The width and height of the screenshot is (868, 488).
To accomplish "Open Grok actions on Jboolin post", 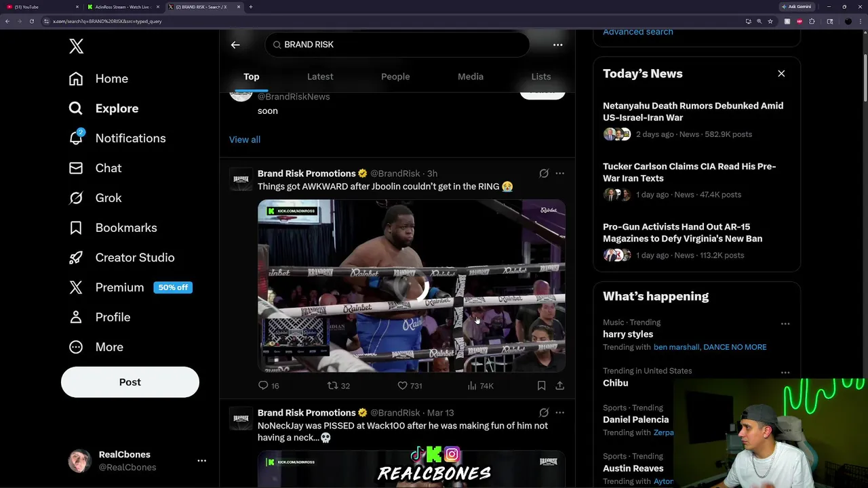I will 544,174.
